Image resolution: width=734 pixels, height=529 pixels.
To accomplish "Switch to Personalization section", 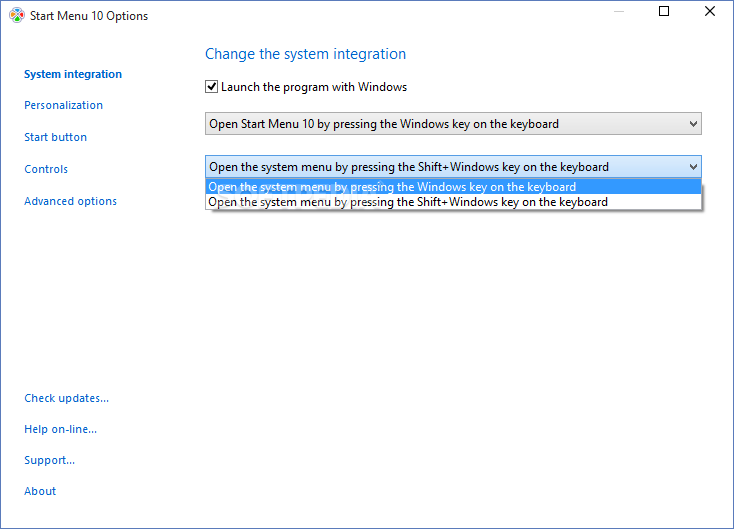I will (x=64, y=105).
